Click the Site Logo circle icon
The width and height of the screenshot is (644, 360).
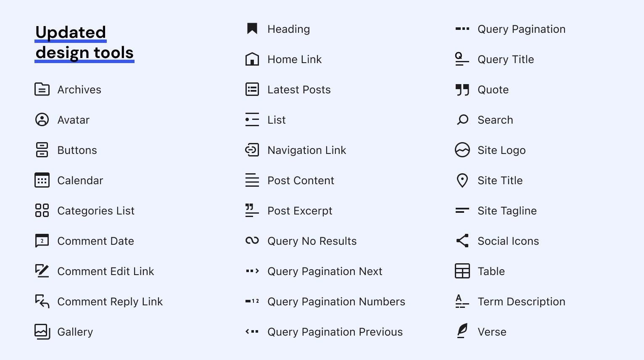(x=462, y=150)
